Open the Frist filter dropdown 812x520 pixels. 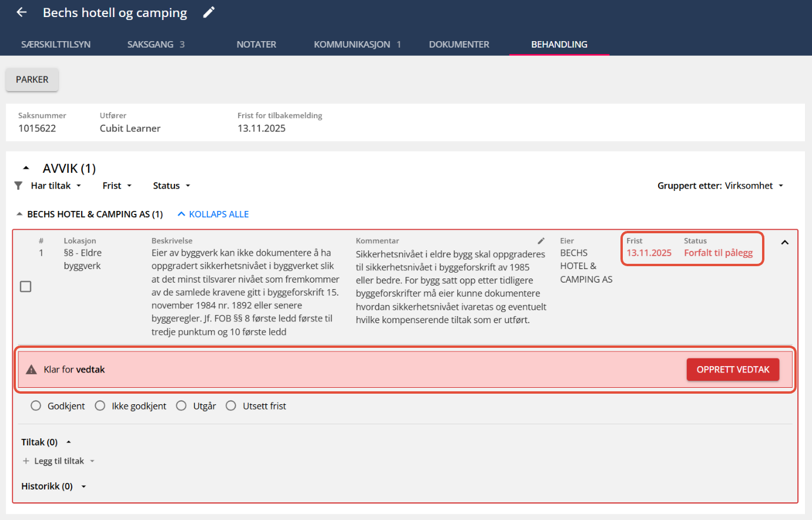pos(117,186)
